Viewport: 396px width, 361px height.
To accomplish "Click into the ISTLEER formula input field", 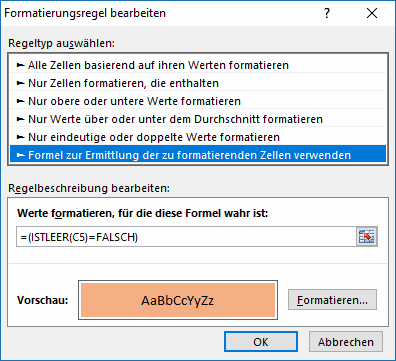I will (x=186, y=237).
